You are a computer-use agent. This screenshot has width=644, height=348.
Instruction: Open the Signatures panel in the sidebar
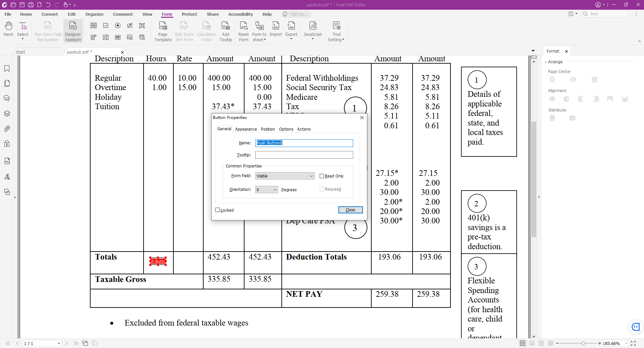click(x=7, y=177)
